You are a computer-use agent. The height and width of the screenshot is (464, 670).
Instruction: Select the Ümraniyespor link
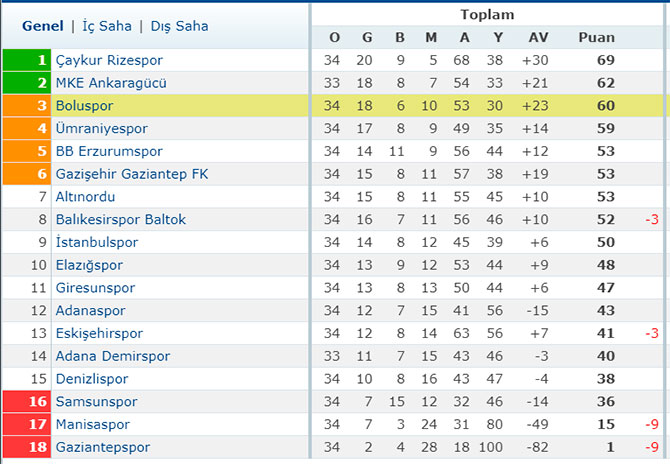click(102, 129)
